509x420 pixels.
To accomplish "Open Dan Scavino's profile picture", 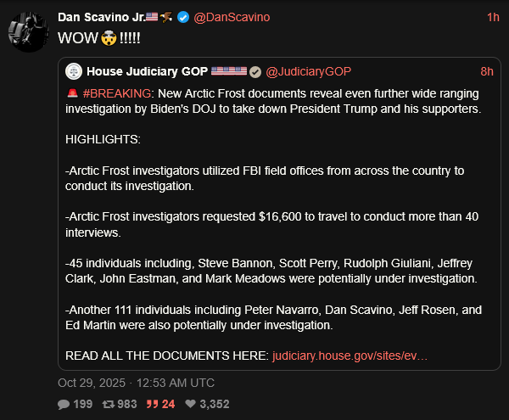I will [26, 30].
